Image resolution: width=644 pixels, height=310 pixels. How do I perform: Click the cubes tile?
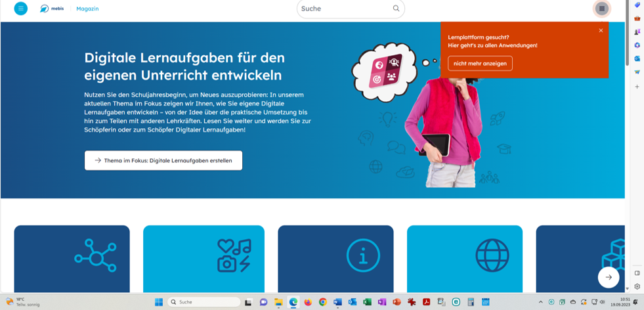[580, 259]
